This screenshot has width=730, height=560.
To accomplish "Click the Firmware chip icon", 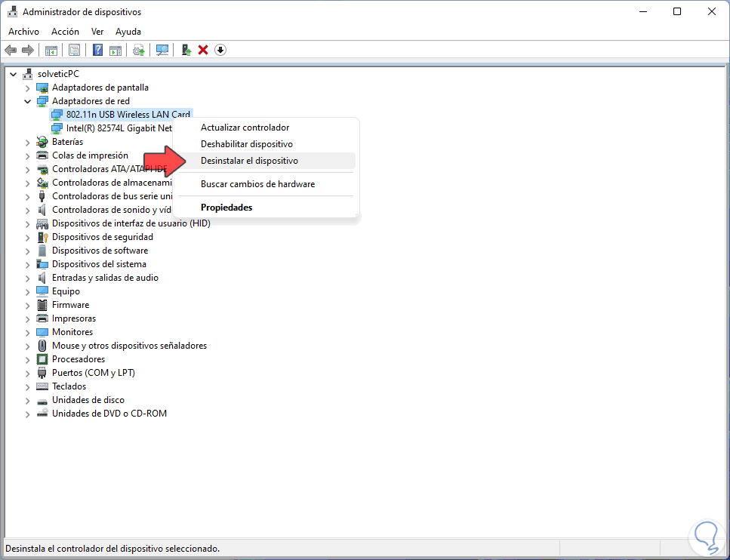I will [x=42, y=305].
